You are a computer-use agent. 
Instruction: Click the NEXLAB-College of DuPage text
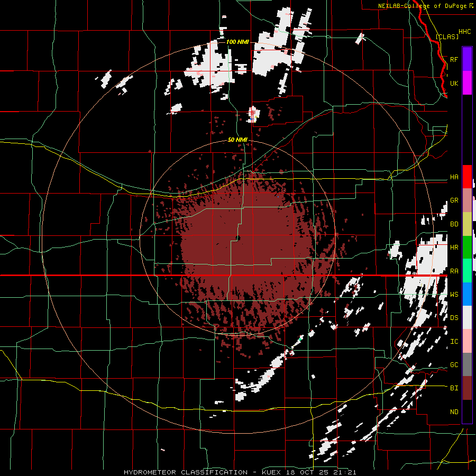click(422, 6)
